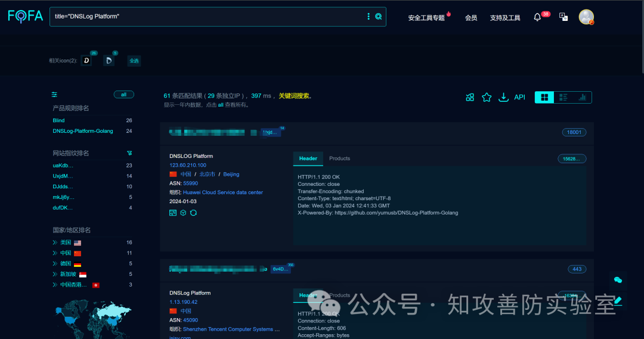Switch to grid card view
This screenshot has width=644, height=339.
click(x=544, y=97)
